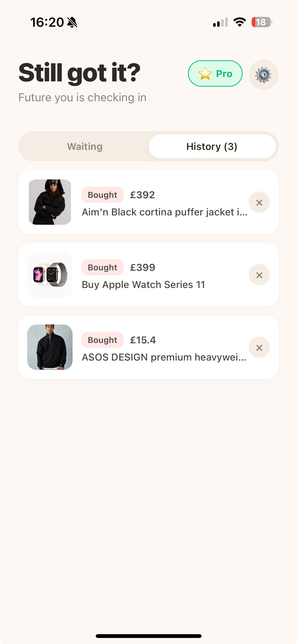Open the settings gear icon
Image resolution: width=297 pixels, height=644 pixels.
coord(263,75)
